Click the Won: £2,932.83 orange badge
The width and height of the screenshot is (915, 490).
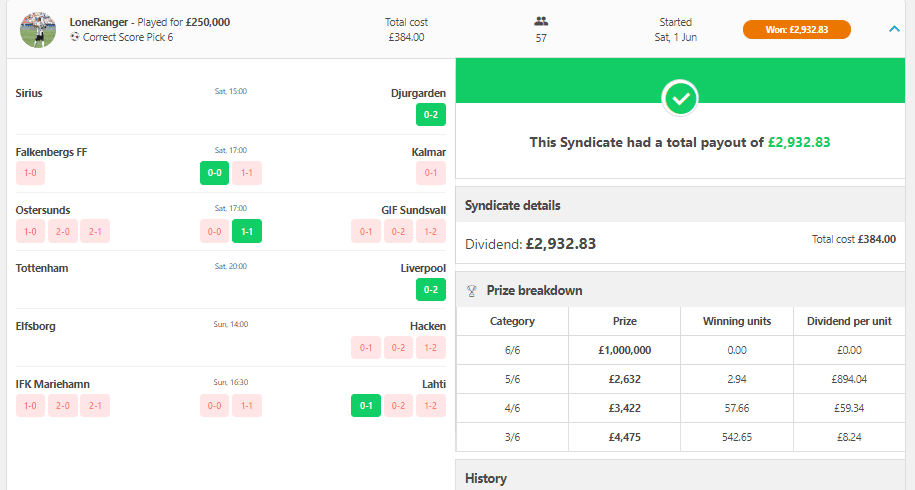pyautogui.click(x=796, y=29)
